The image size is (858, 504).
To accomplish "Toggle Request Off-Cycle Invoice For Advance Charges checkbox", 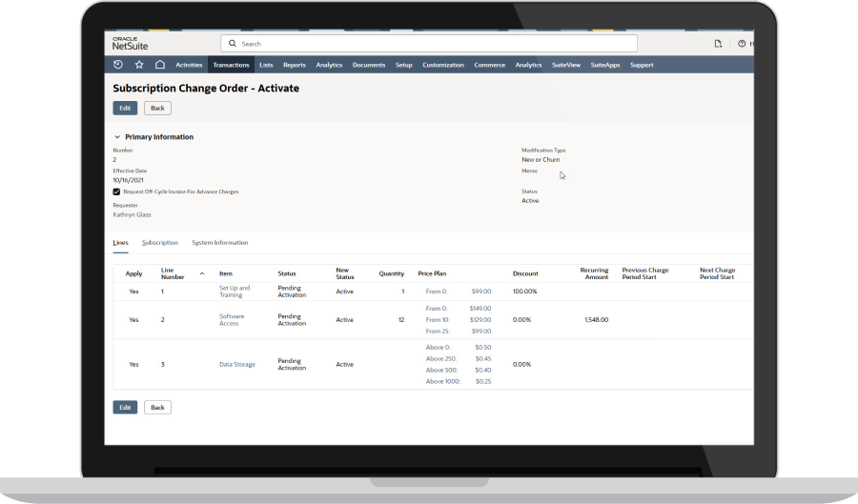I will tap(116, 192).
